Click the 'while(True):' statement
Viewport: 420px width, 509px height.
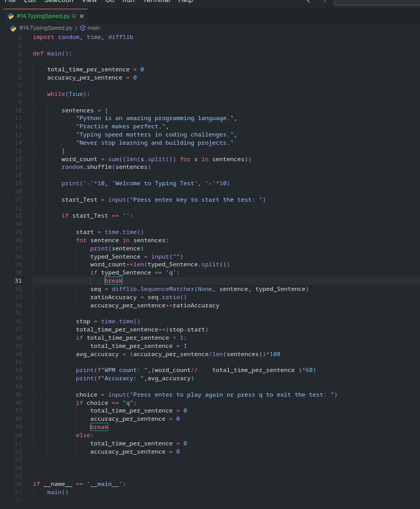point(68,94)
